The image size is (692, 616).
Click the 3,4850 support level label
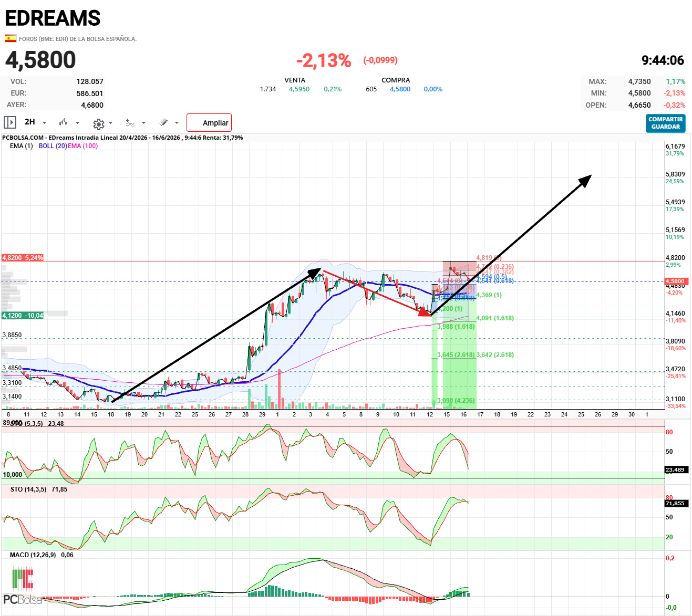[x=12, y=369]
